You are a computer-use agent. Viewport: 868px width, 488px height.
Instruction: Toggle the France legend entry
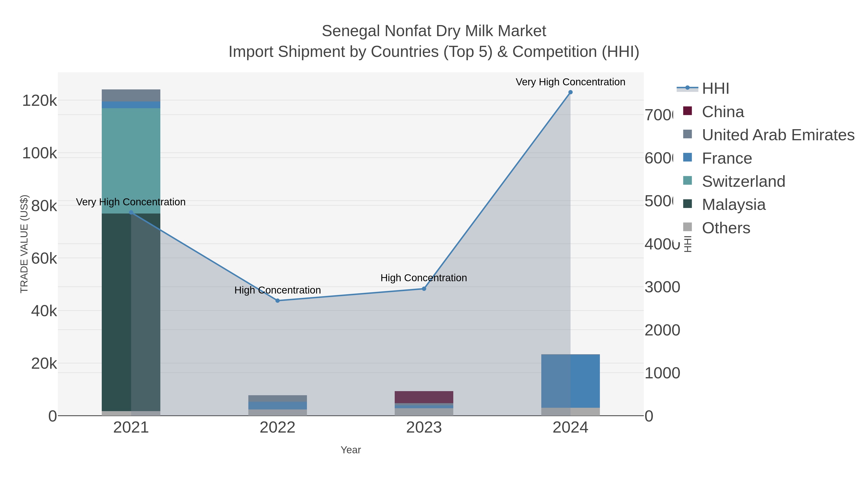tap(717, 158)
